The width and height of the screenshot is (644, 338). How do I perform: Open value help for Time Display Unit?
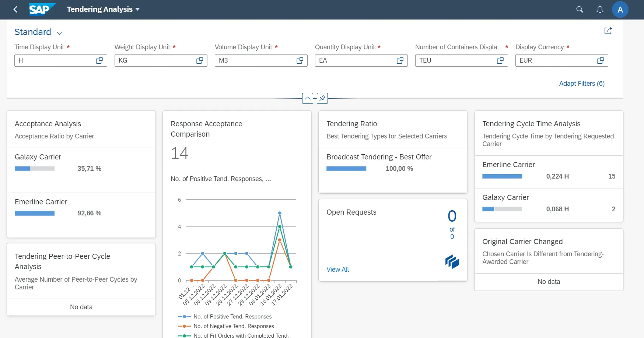(x=99, y=60)
